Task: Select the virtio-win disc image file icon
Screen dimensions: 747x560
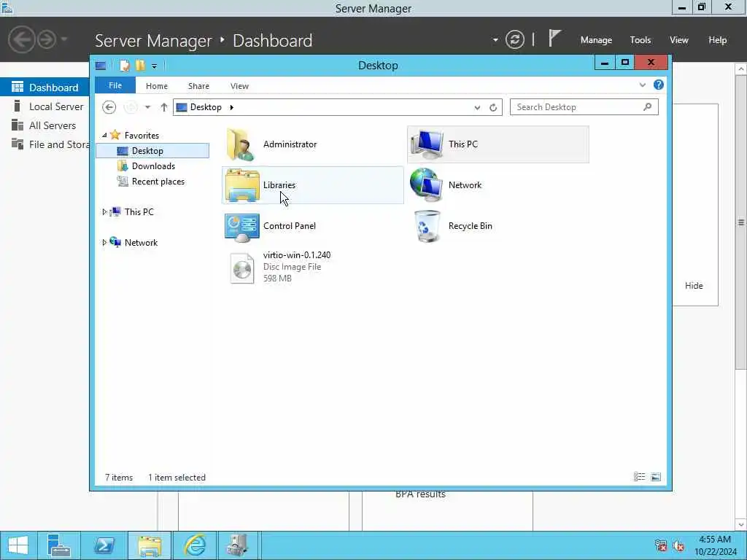Action: [242, 268]
